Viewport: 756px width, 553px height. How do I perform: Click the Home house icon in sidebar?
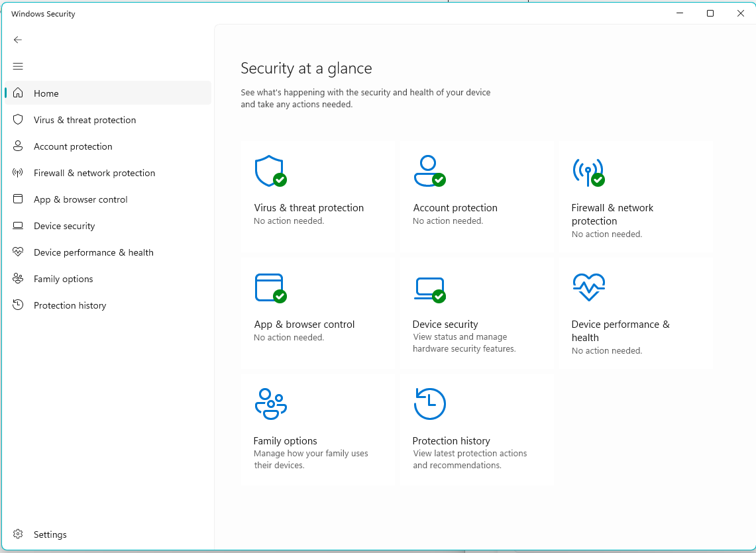[x=18, y=93]
